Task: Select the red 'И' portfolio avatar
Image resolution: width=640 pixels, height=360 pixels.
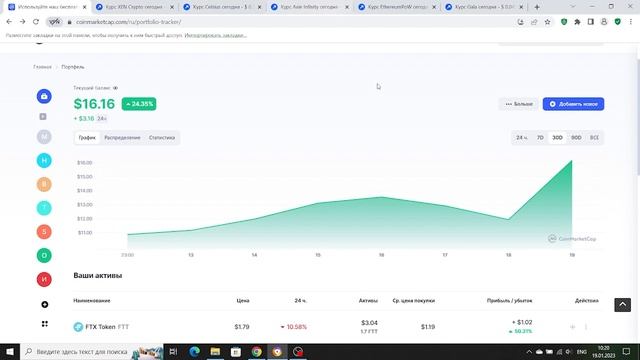Action: pyautogui.click(x=44, y=279)
